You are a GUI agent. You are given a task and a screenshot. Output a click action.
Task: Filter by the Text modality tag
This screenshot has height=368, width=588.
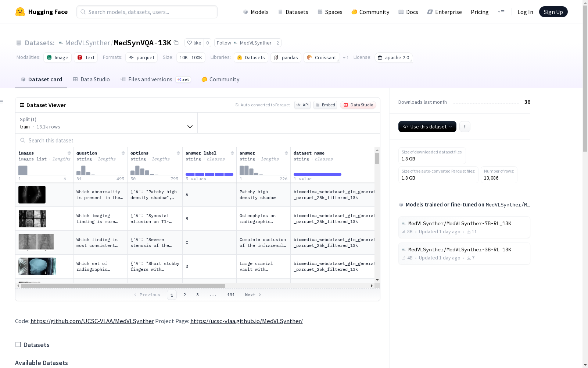86,57
